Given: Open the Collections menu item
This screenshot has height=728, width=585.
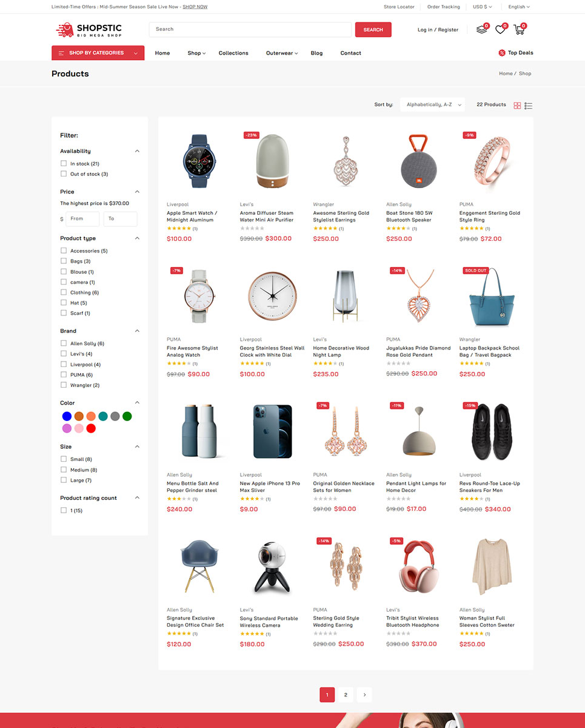Looking at the screenshot, I should click(x=233, y=53).
